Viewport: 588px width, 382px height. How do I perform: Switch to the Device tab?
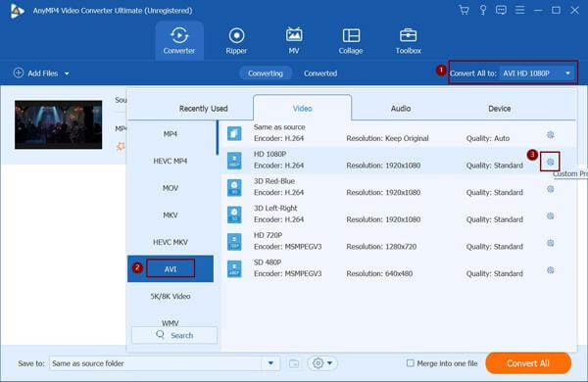pyautogui.click(x=499, y=109)
